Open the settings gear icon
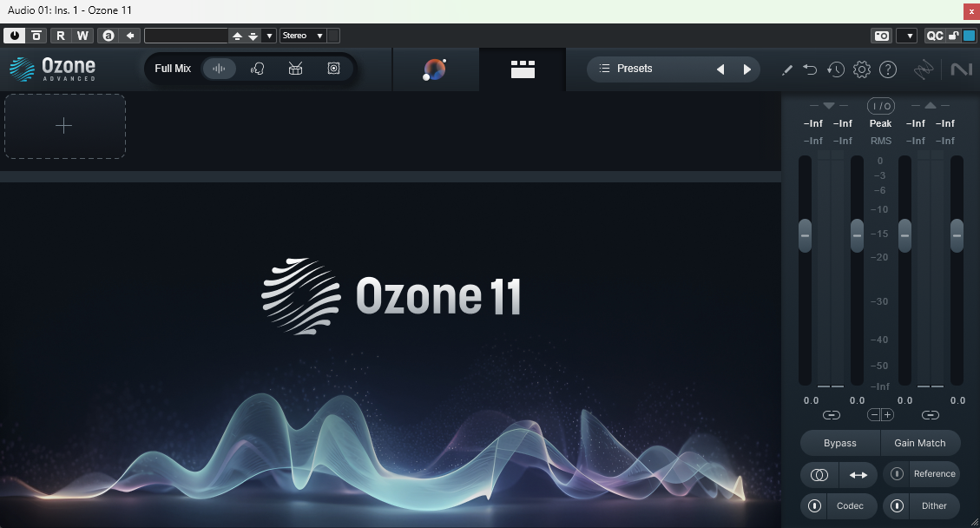This screenshot has width=980, height=528. pos(862,69)
